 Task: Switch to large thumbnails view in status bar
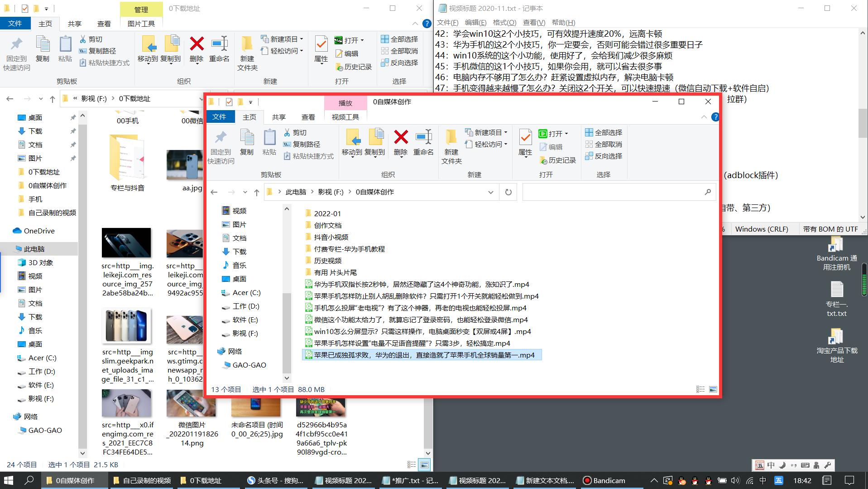point(713,389)
